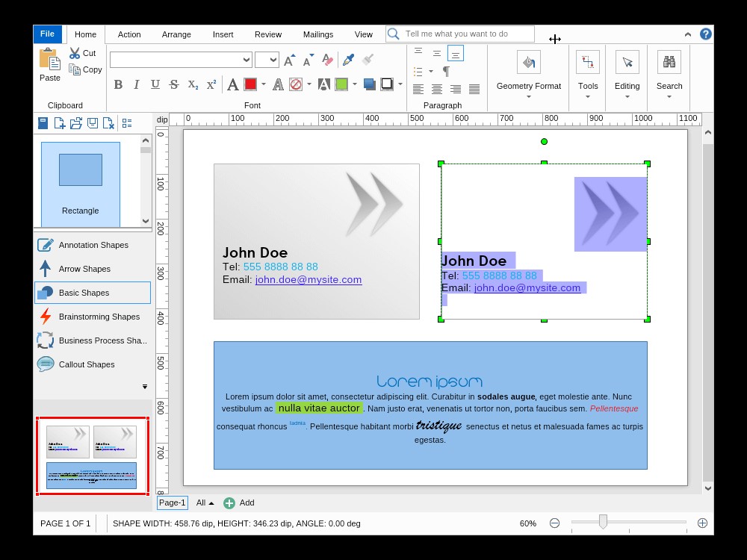Screen dimensions: 747x560
Task: Click the format painter brush icon
Action: click(368, 60)
